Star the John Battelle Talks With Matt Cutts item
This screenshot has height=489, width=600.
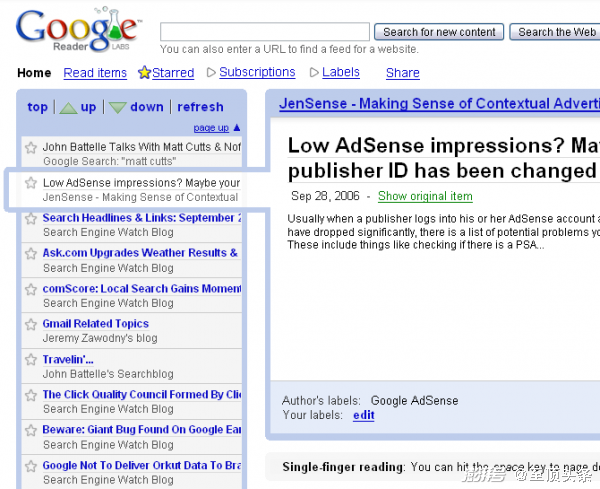click(x=31, y=147)
